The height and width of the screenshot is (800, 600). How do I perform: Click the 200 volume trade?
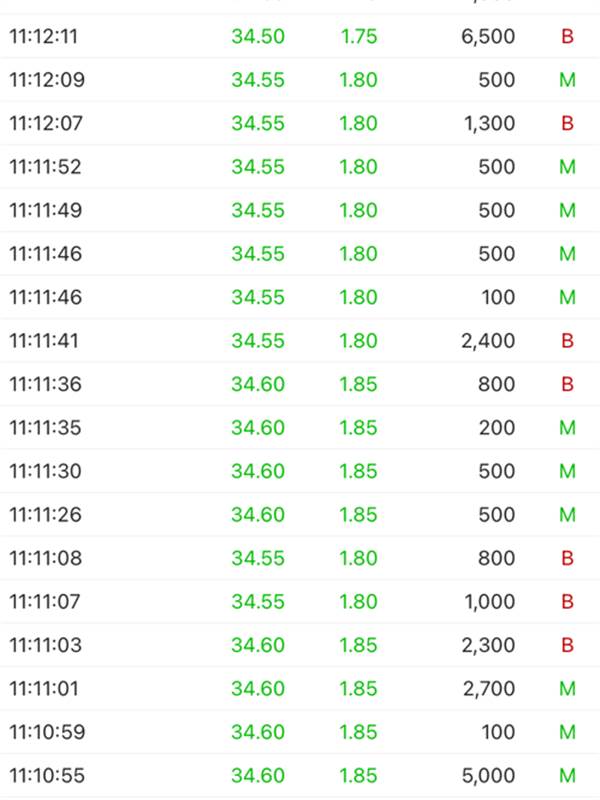[497, 428]
